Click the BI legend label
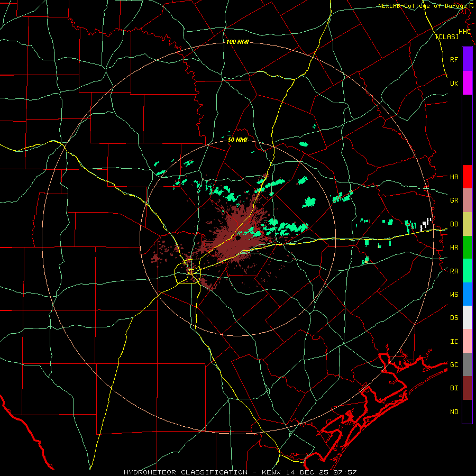Image resolution: width=476 pixels, height=476 pixels. click(x=454, y=388)
